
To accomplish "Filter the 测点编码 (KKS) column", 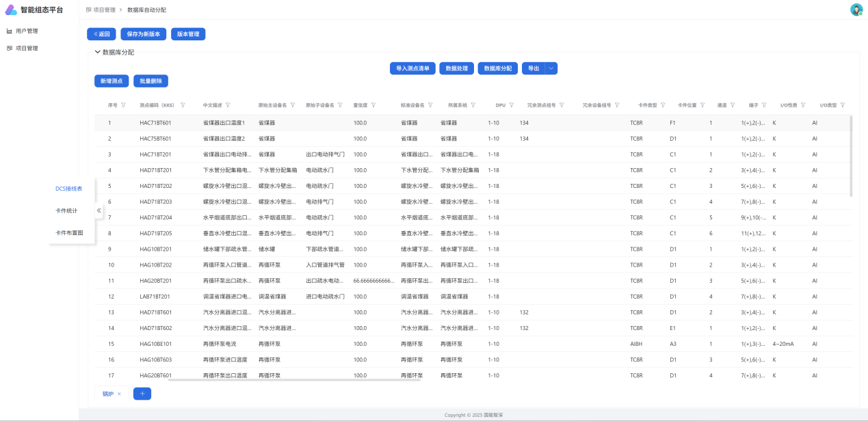I will (x=183, y=105).
